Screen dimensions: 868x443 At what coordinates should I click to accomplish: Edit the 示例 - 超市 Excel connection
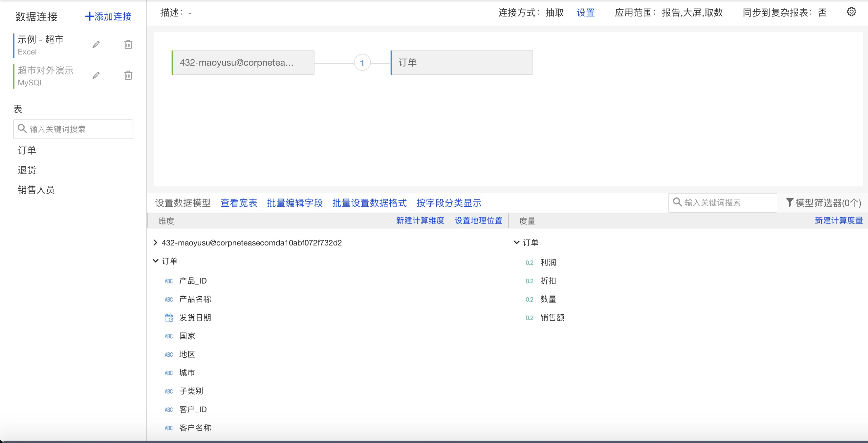click(96, 45)
